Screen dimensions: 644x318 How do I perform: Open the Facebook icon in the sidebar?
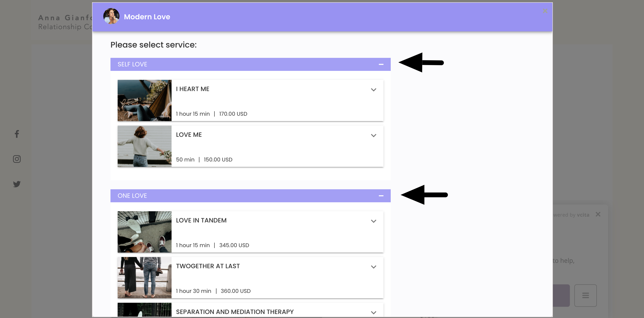tap(17, 134)
